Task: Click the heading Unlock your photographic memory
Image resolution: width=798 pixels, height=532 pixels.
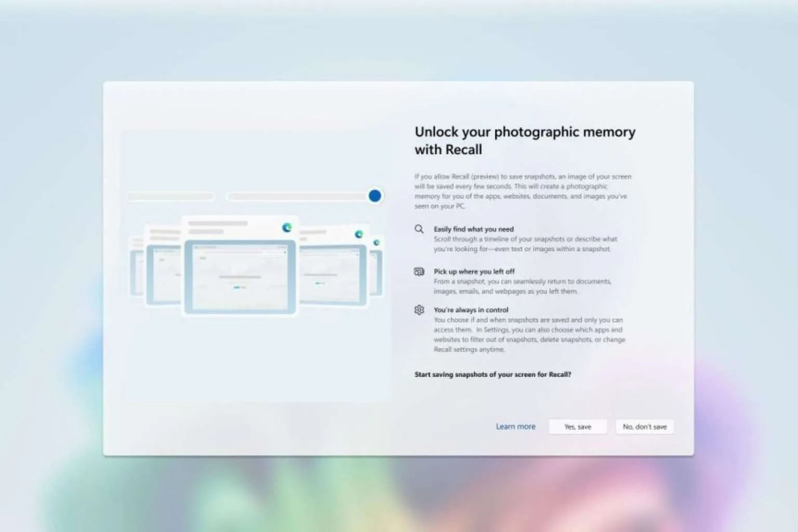Action: tap(525, 140)
